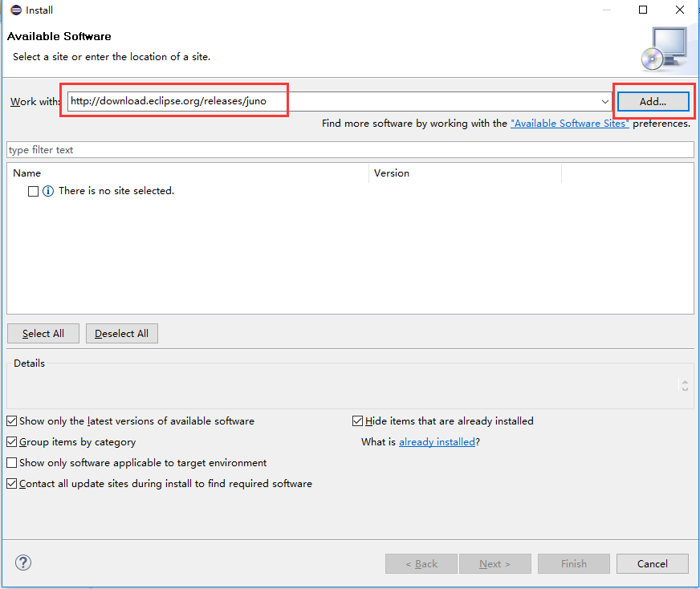700x589 pixels.
Task: Toggle 'Hide items that are already installed'
Action: click(x=357, y=420)
